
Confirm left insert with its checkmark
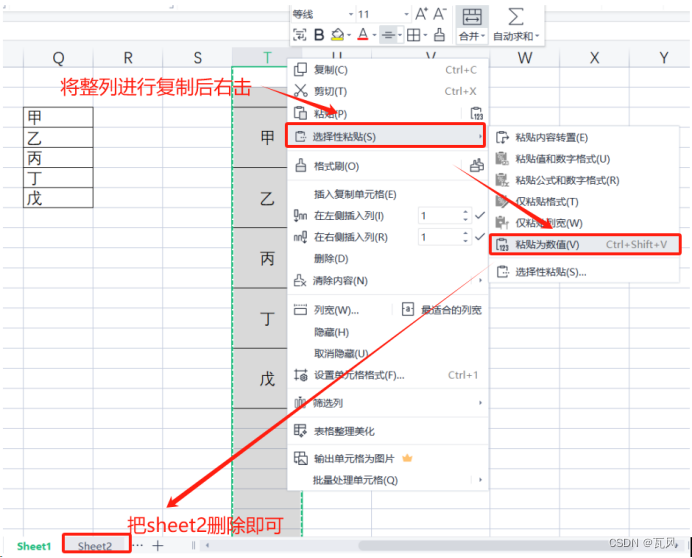pyautogui.click(x=480, y=215)
